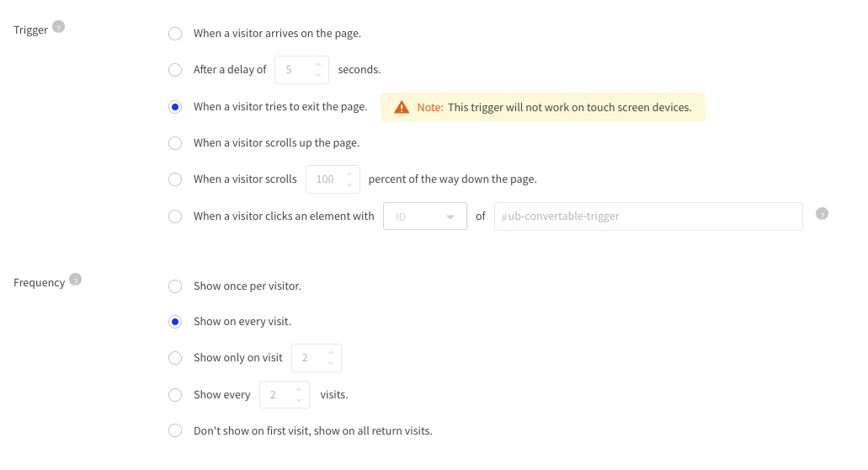Select the 'After a delay of' radio option
Image resolution: width=868 pixels, height=470 pixels.
pyautogui.click(x=175, y=70)
